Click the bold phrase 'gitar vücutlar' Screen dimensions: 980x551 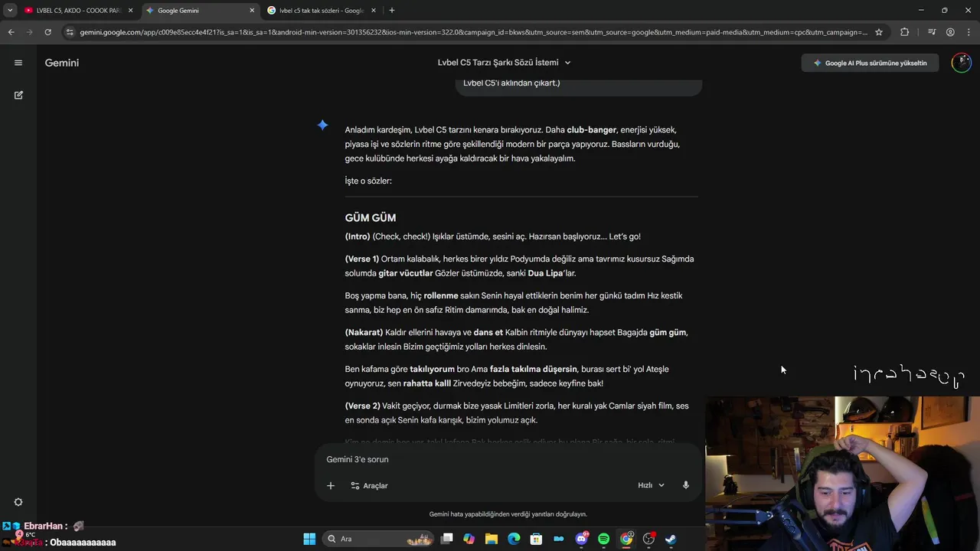(406, 273)
